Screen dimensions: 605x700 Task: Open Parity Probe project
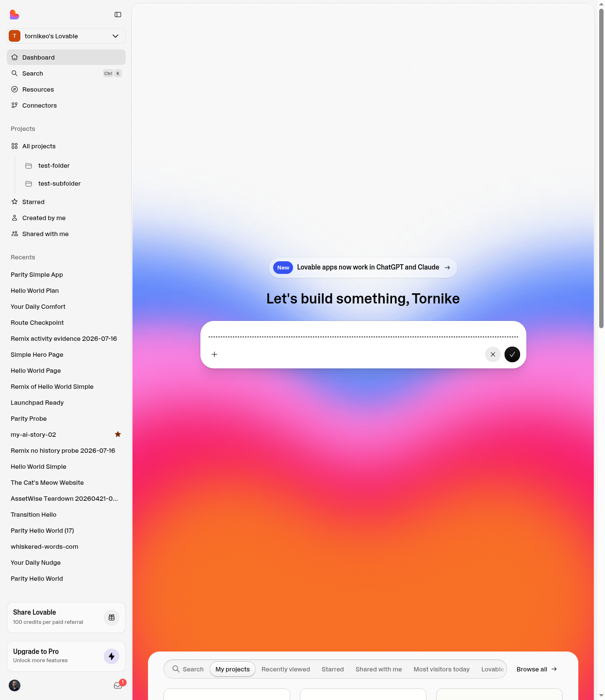coord(66,418)
